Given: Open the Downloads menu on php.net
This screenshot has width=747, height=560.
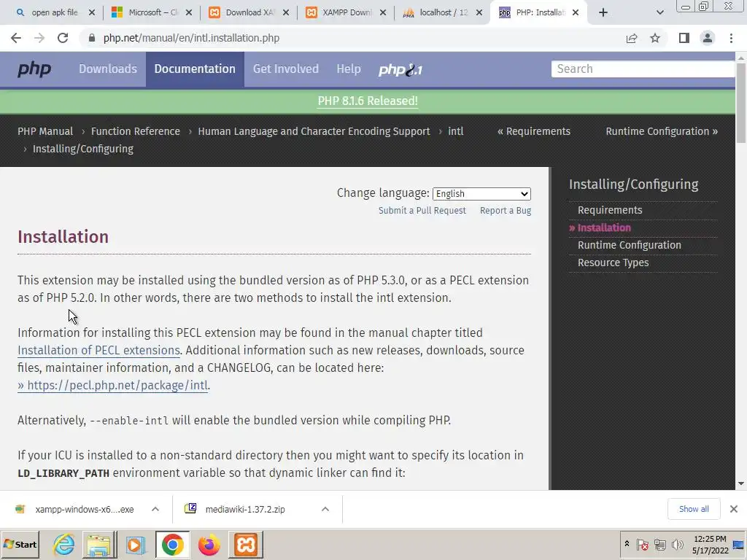Looking at the screenshot, I should [x=108, y=69].
